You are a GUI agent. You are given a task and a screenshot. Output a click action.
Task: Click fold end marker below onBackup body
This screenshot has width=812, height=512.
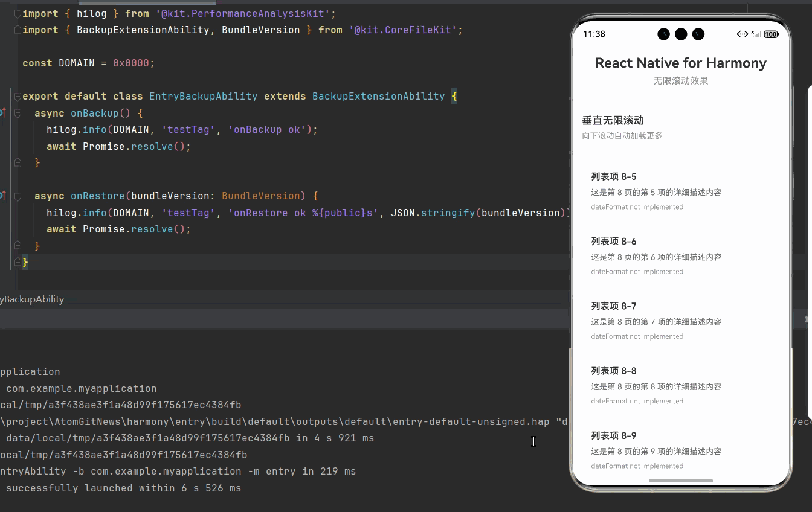[x=18, y=163]
